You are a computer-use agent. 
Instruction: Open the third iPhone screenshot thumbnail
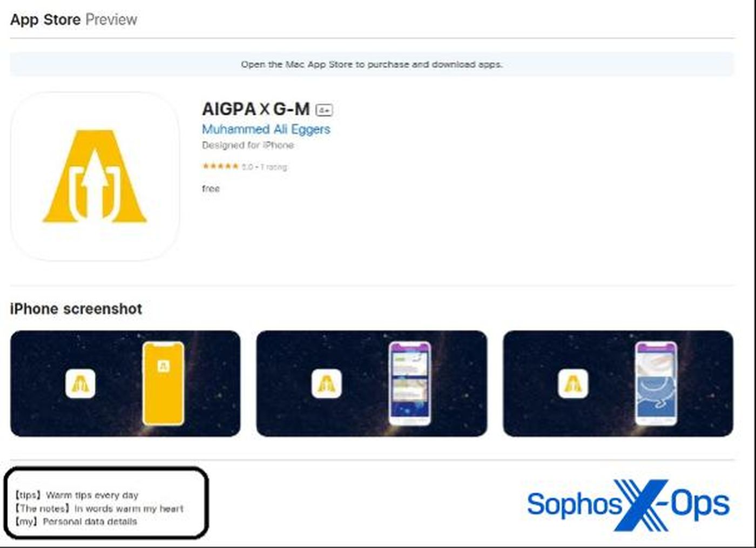pyautogui.click(x=618, y=383)
